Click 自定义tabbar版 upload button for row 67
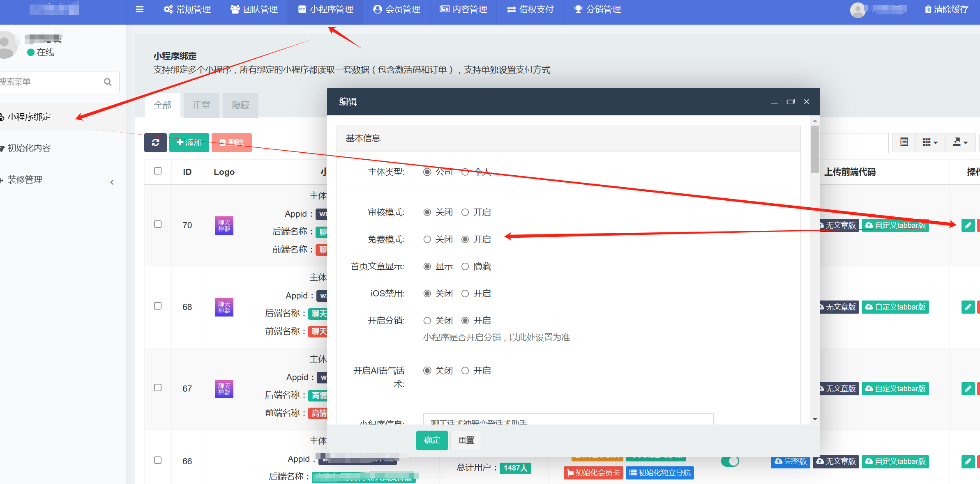This screenshot has width=980, height=484. tap(895, 388)
